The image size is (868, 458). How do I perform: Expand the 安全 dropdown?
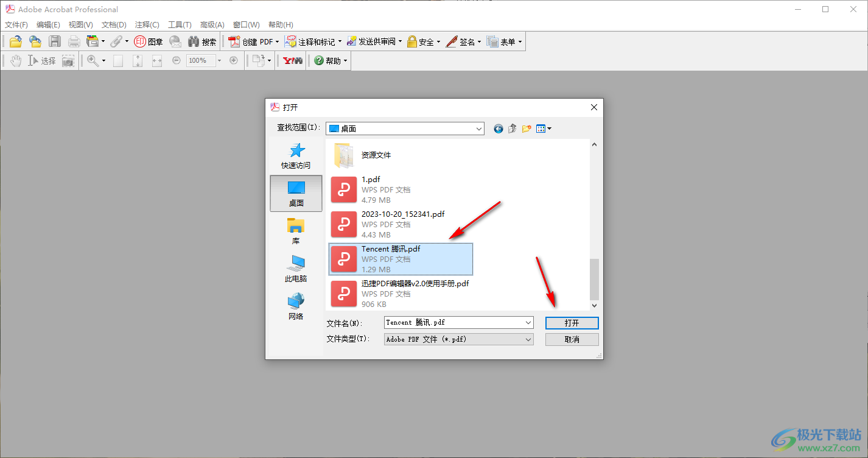pyautogui.click(x=438, y=41)
